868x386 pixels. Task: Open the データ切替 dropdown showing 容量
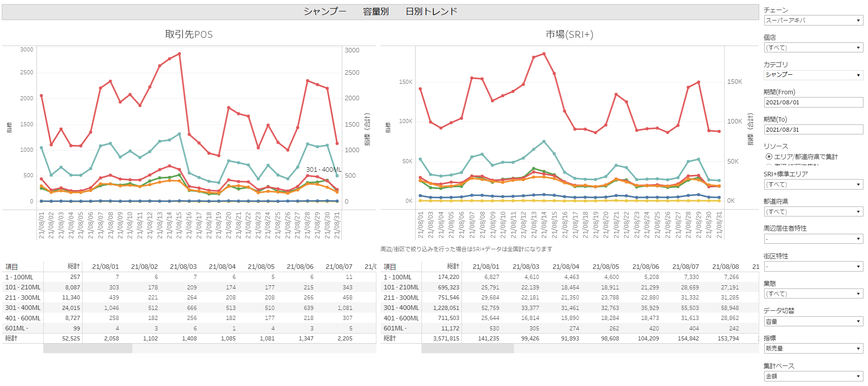813,322
